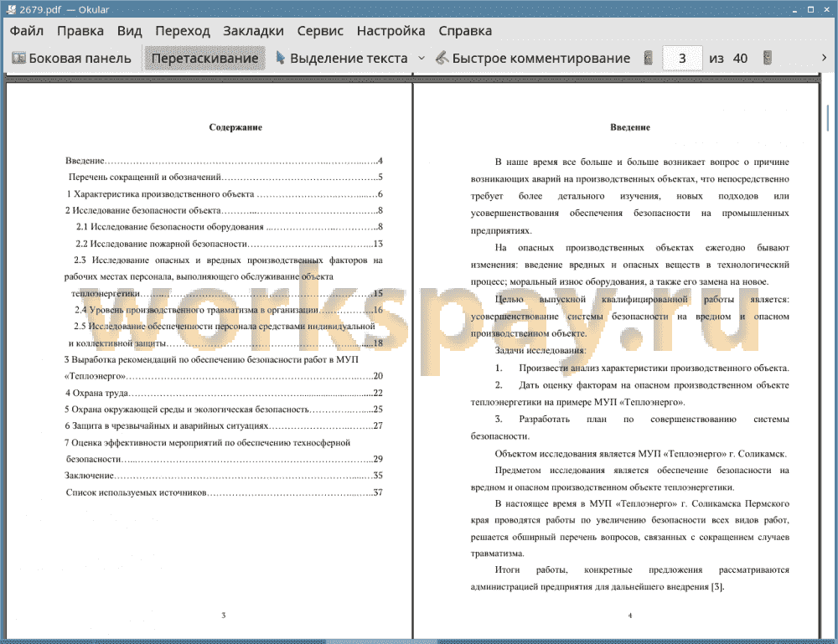
Task: Click the Содержание heading
Action: click(x=235, y=127)
